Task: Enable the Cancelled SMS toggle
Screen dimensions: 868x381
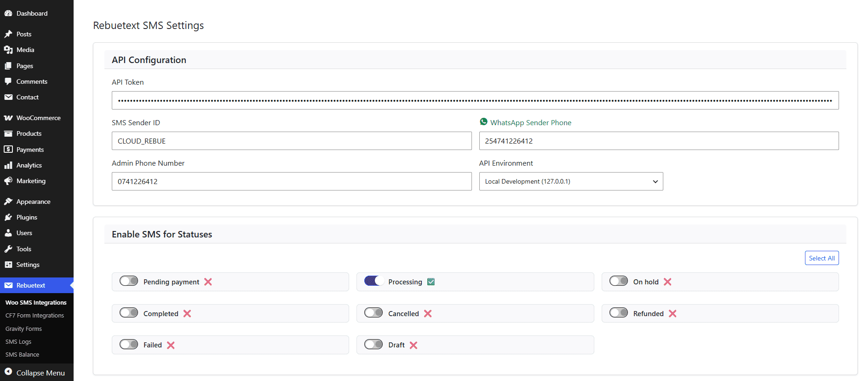Action: coord(374,312)
